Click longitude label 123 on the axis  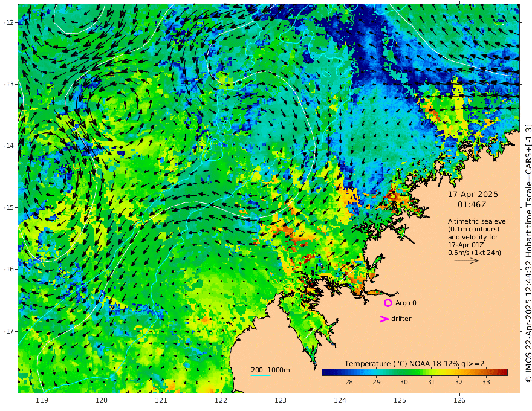pyautogui.click(x=281, y=401)
